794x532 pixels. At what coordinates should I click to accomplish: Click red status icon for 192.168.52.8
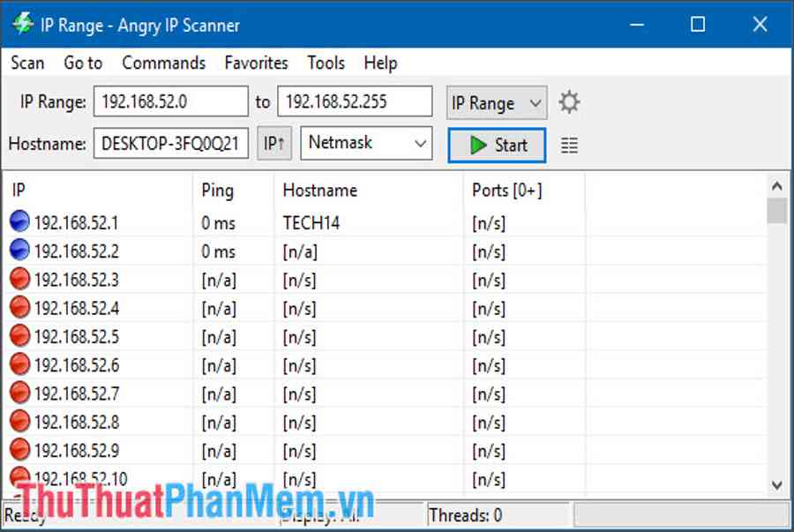(x=19, y=421)
